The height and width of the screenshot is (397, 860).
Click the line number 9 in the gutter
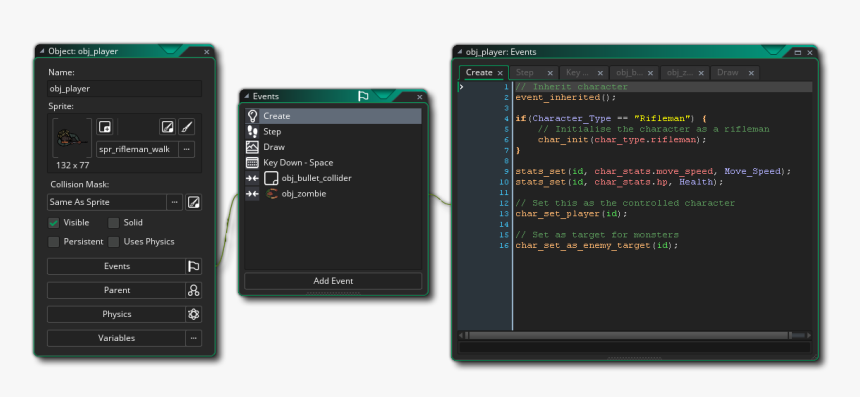[x=507, y=171]
